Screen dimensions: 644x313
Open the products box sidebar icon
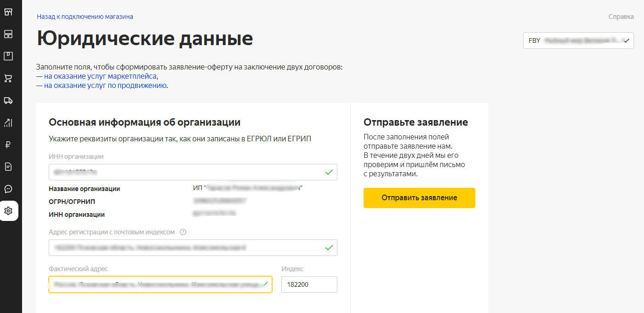tap(8, 56)
